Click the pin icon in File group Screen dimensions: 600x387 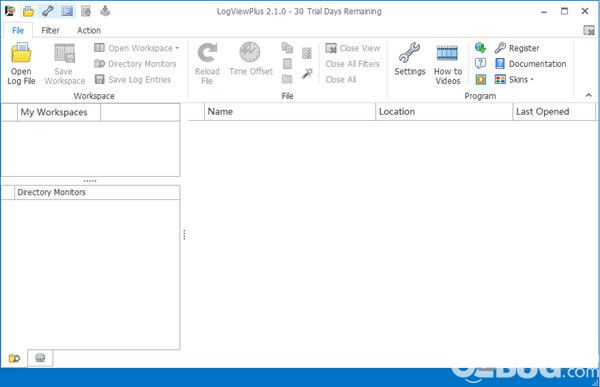click(x=307, y=73)
